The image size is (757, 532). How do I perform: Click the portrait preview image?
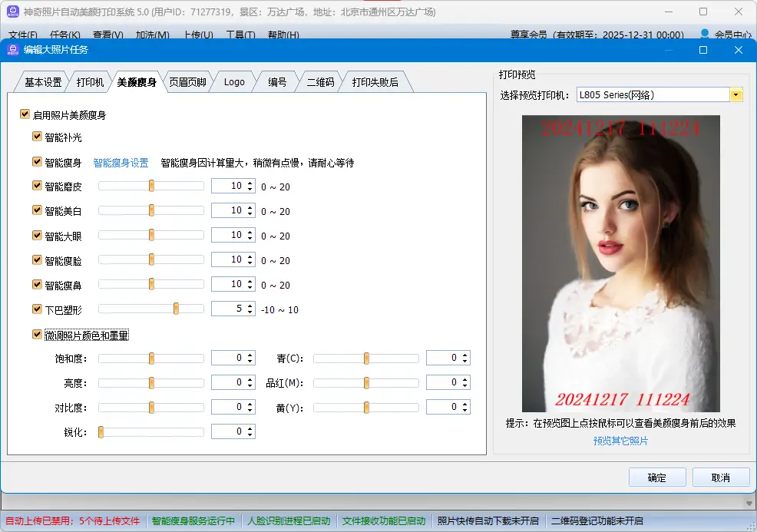tap(620, 263)
